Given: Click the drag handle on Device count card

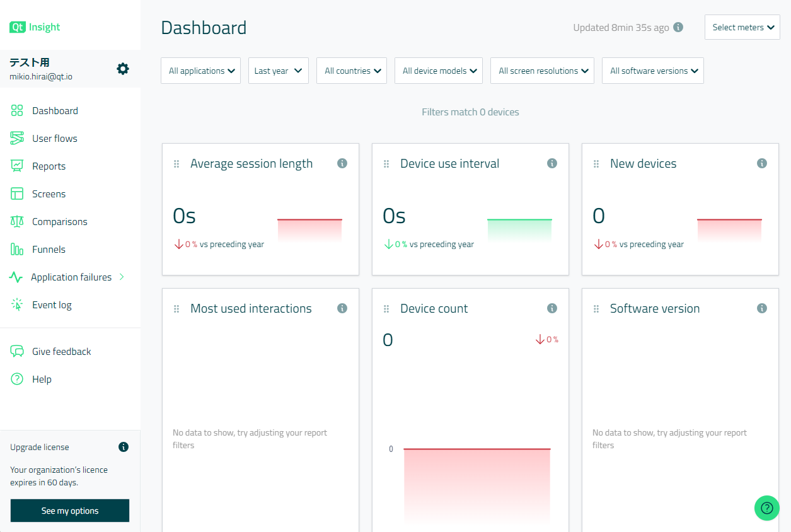Looking at the screenshot, I should (x=386, y=309).
